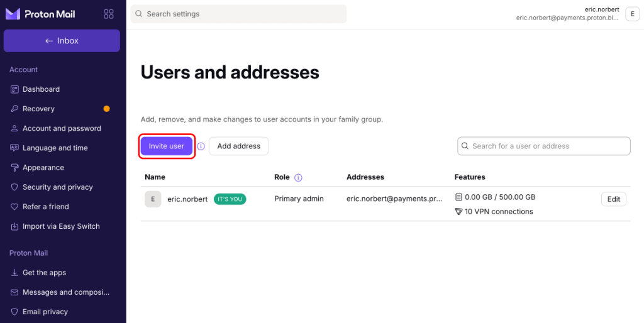Image resolution: width=644 pixels, height=323 pixels.
Task: Click the Recovery key icon
Action: coord(14,109)
